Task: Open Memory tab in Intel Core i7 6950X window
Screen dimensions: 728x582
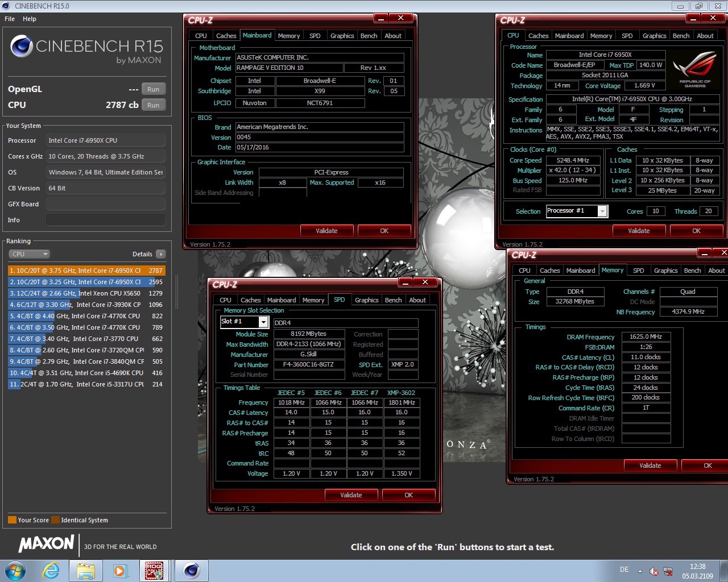Action: pyautogui.click(x=601, y=36)
